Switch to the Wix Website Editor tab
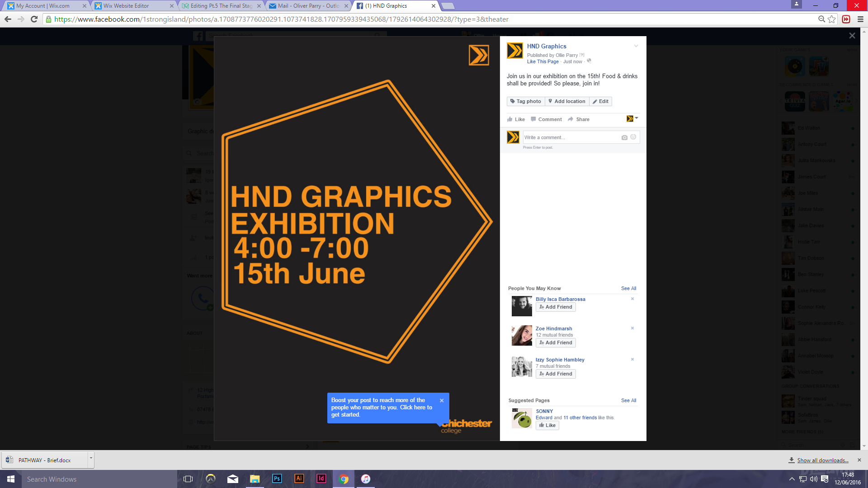 126,6
